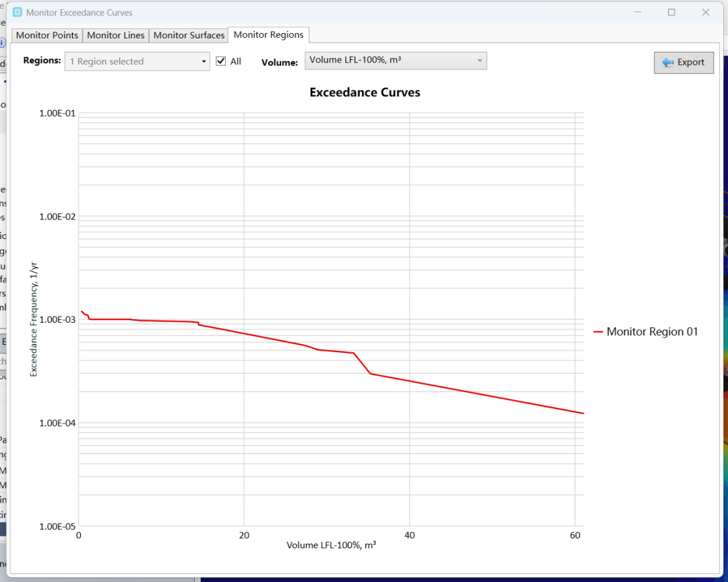728x582 pixels.
Task: Click the Exceedance Curves chart title
Action: [x=365, y=92]
